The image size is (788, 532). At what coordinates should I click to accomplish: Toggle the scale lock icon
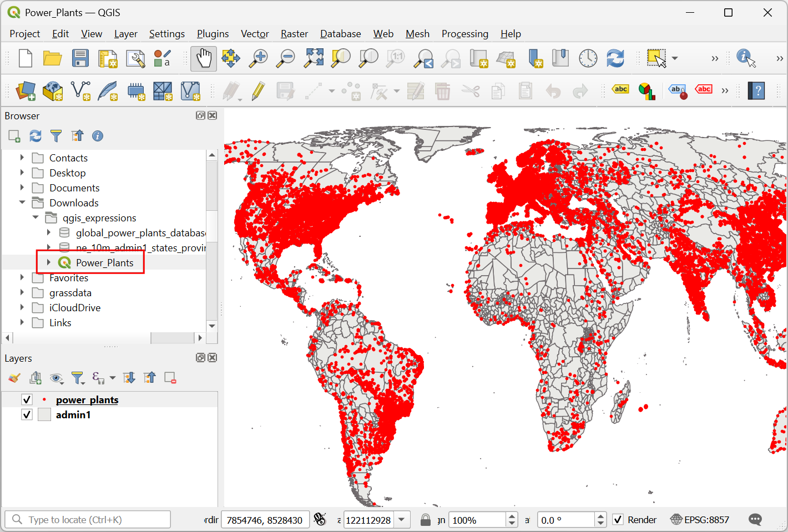[x=426, y=520]
